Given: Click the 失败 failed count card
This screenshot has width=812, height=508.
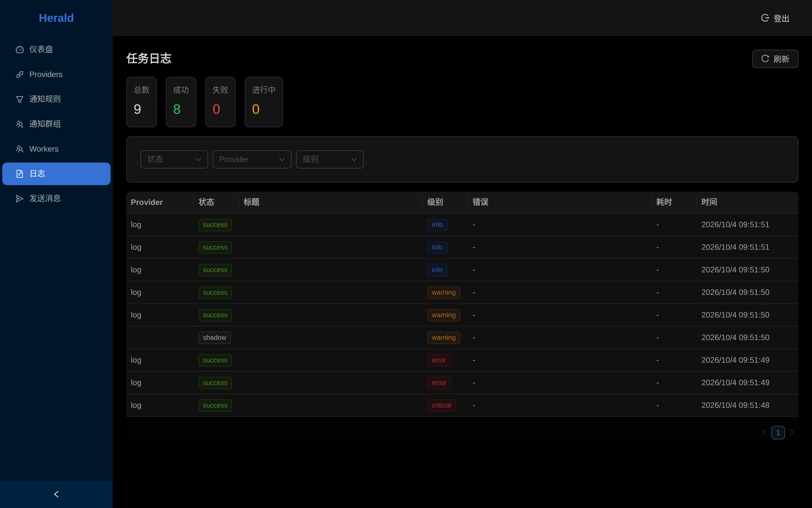Looking at the screenshot, I should pos(220,102).
